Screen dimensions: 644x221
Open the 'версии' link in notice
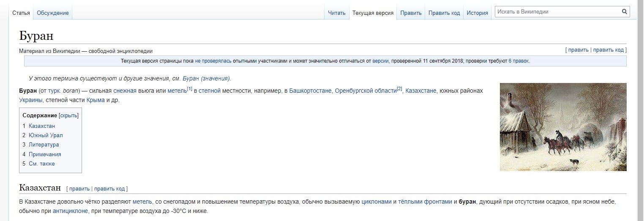coord(380,61)
